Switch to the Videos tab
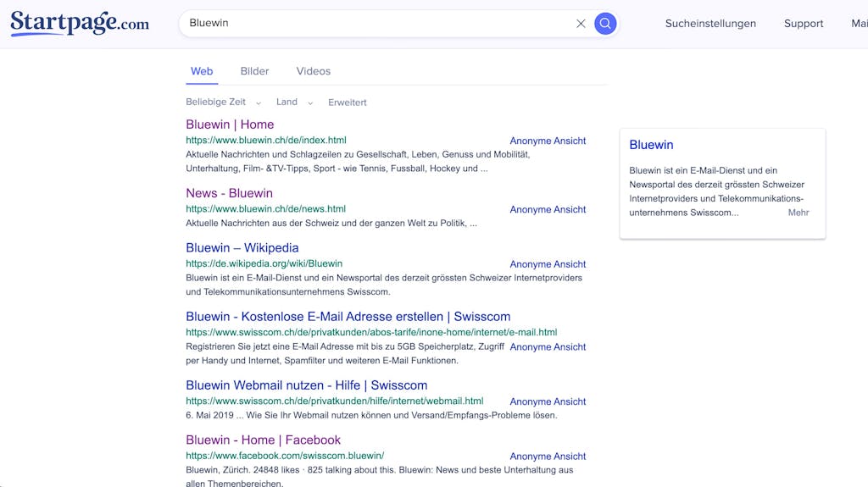Image resolution: width=868 pixels, height=487 pixels. [x=314, y=71]
